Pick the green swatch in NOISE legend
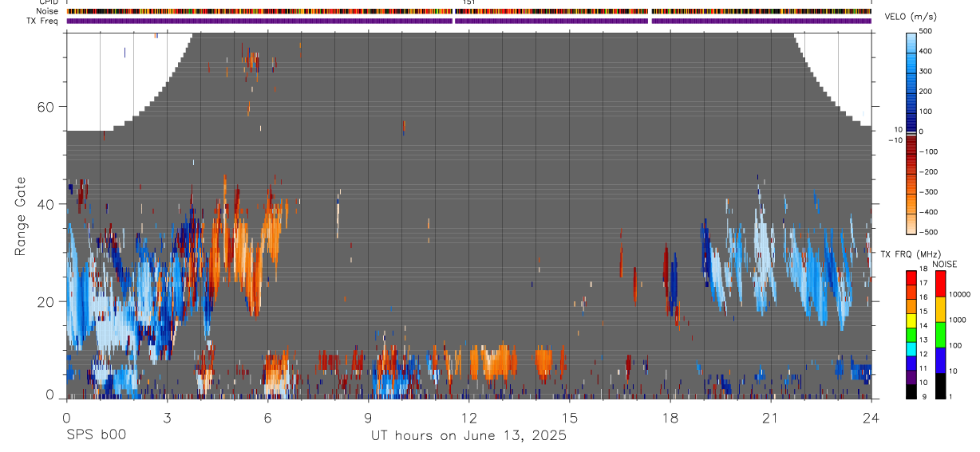Screen dimensions: 980x452 click(940, 334)
